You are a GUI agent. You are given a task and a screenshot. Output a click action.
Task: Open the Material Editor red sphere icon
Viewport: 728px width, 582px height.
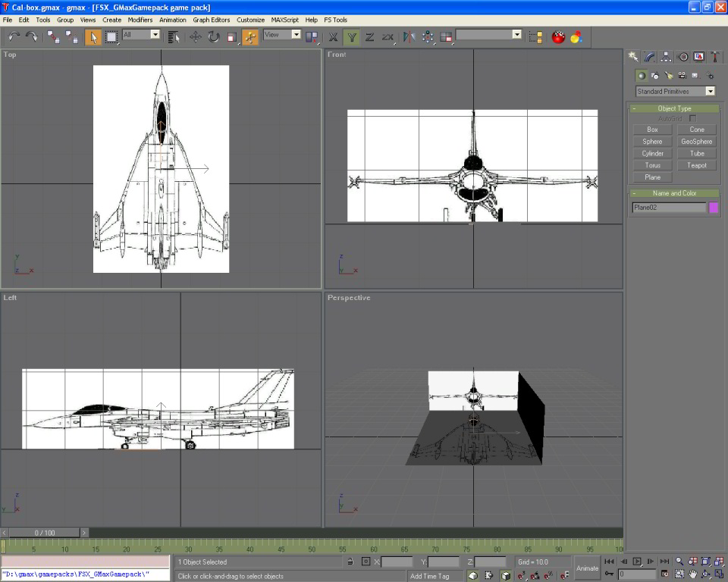point(559,36)
